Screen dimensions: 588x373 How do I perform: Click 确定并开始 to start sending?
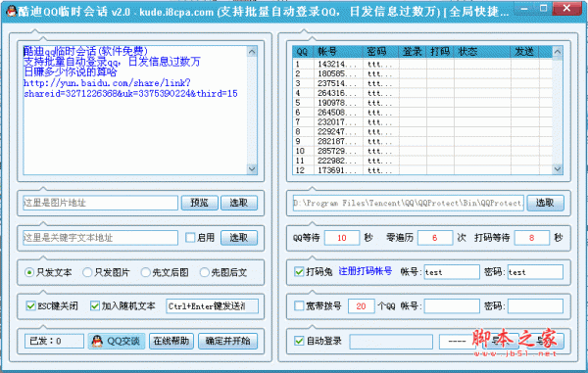227,341
